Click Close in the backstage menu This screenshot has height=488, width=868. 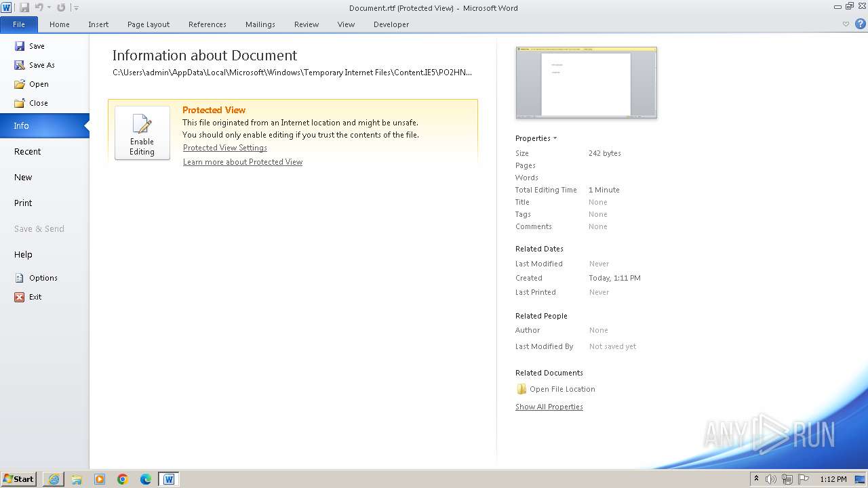coord(31,103)
